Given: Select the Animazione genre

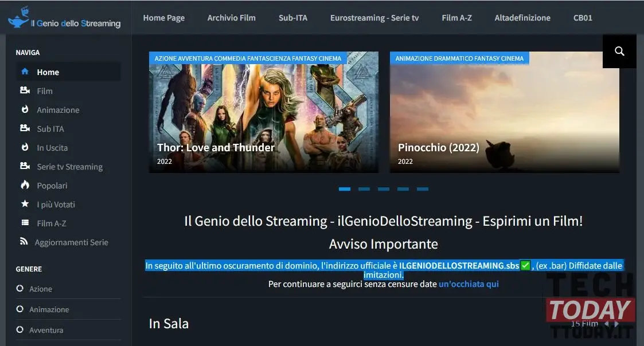Looking at the screenshot, I should tap(49, 309).
